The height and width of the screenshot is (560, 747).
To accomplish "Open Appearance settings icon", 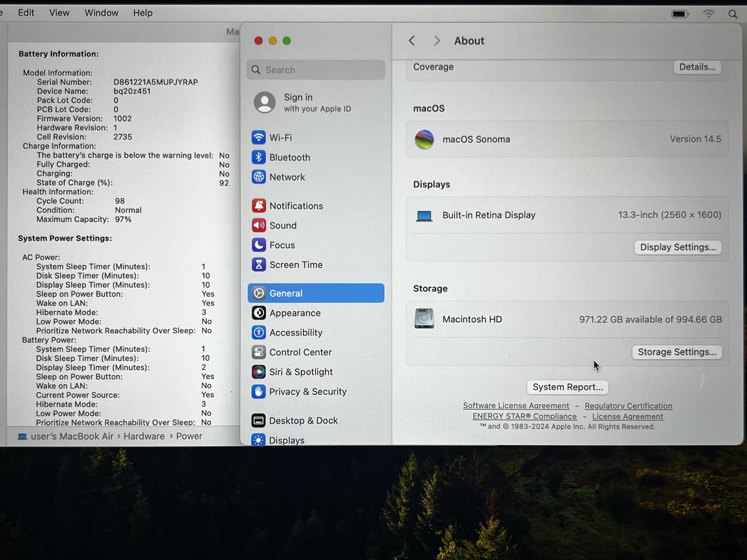I will [258, 313].
